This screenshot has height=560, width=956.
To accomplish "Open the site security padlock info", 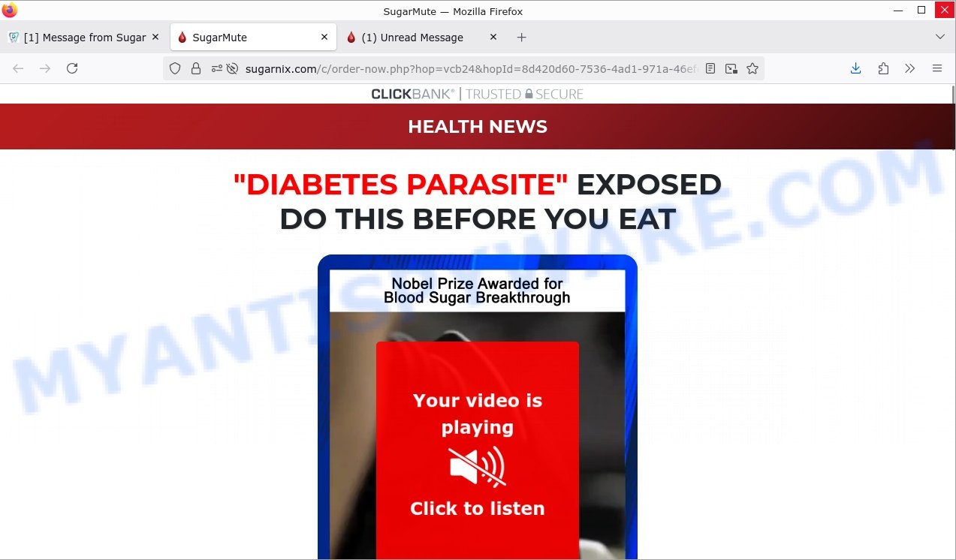I will coord(196,68).
